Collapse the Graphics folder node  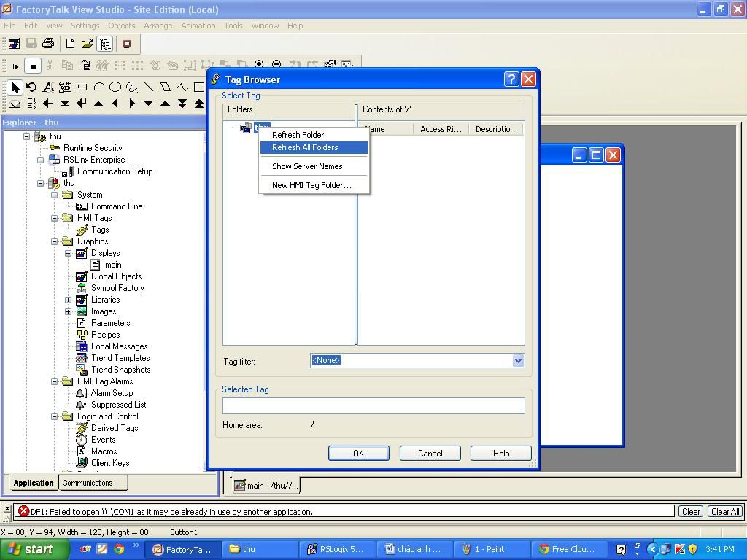(54, 241)
